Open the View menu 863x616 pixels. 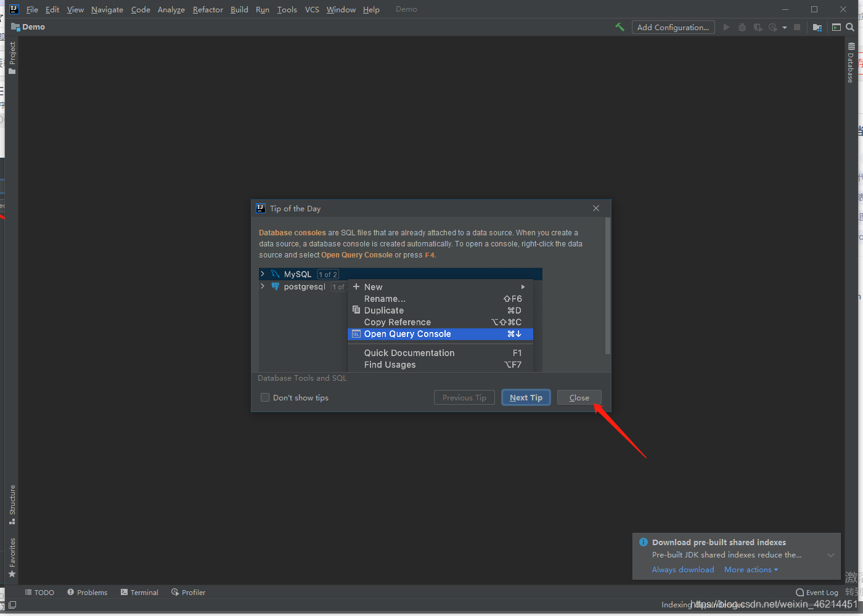(75, 9)
